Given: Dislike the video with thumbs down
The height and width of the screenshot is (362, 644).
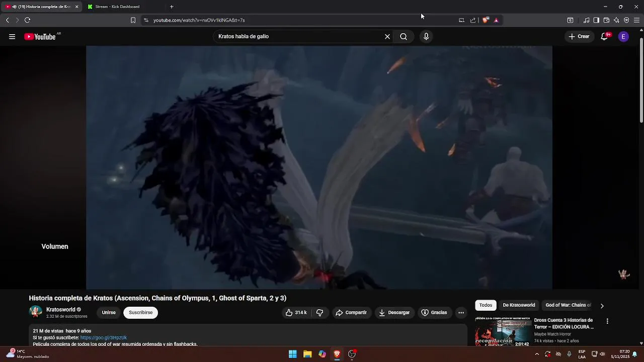Looking at the screenshot, I should coord(319,313).
